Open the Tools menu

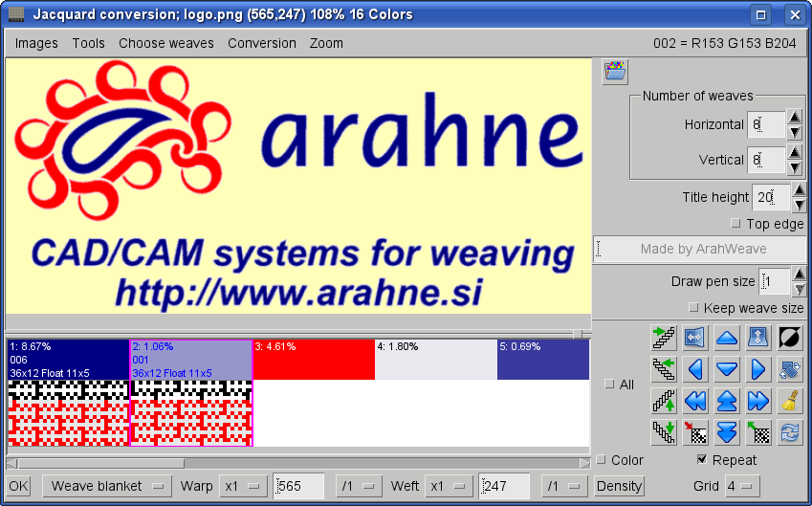[89, 43]
